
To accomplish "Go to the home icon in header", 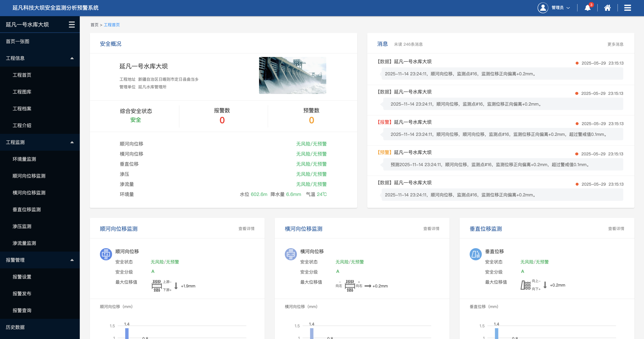I will point(607,8).
